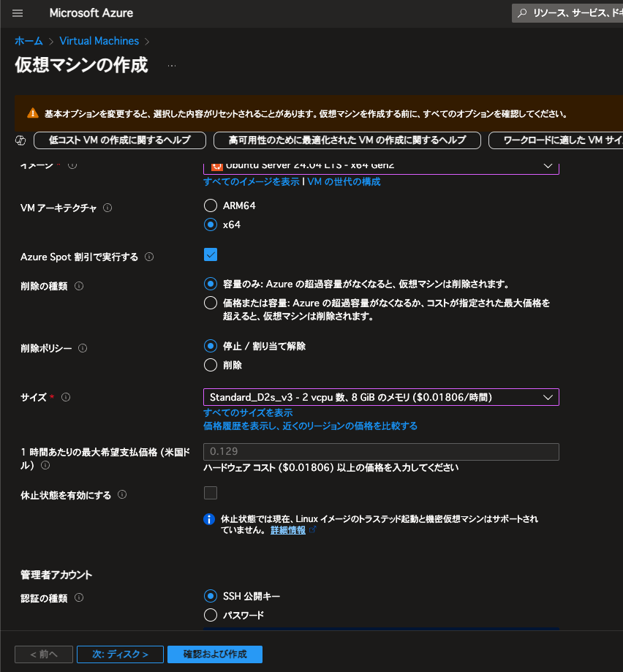Show info tooltip for 休止状態を有効にする

(122, 494)
